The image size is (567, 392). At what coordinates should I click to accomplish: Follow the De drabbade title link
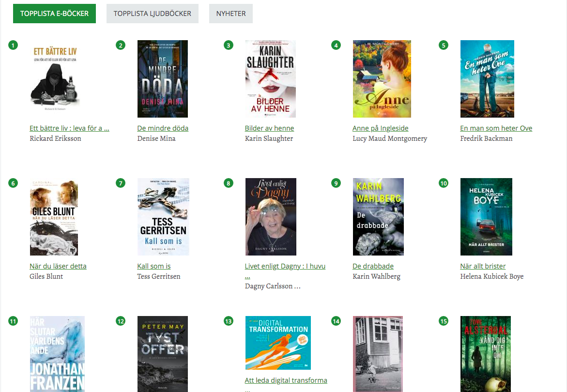(373, 266)
